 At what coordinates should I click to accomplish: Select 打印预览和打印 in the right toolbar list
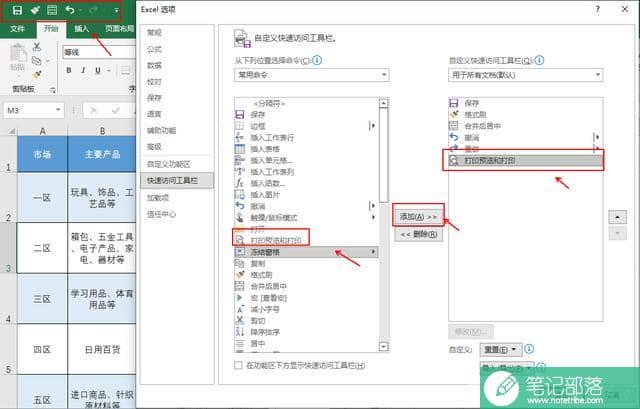coord(525,160)
